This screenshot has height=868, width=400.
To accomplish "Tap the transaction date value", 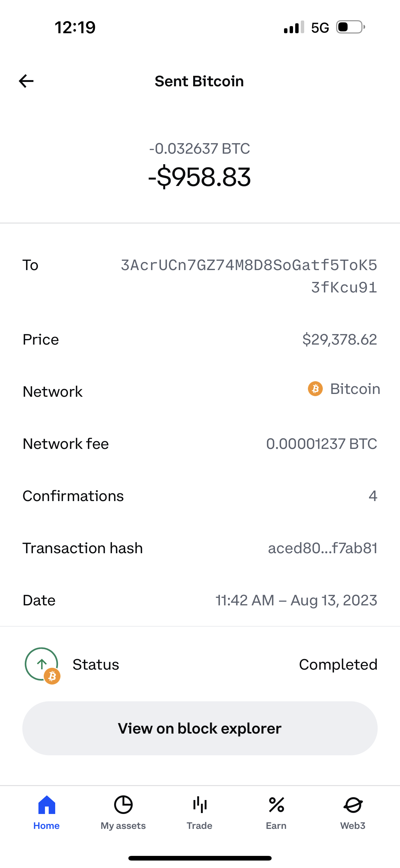I will (x=296, y=600).
